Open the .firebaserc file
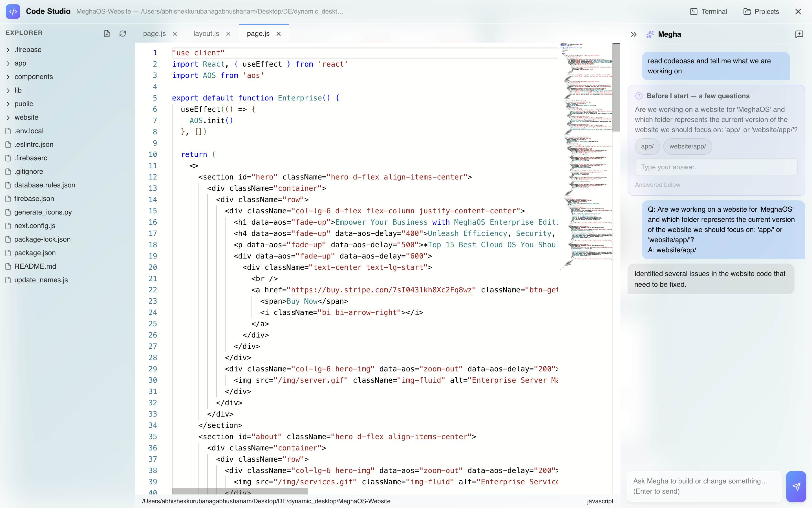812x508 pixels. pos(67,158)
